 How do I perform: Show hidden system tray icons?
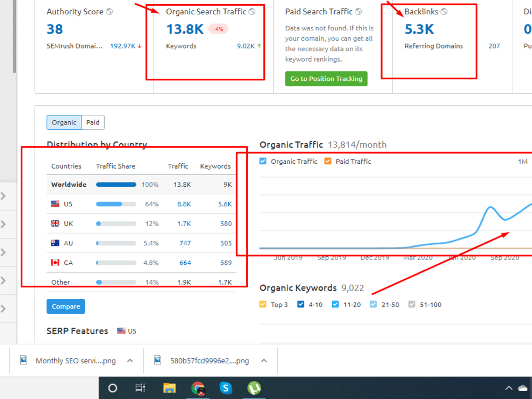(x=509, y=388)
